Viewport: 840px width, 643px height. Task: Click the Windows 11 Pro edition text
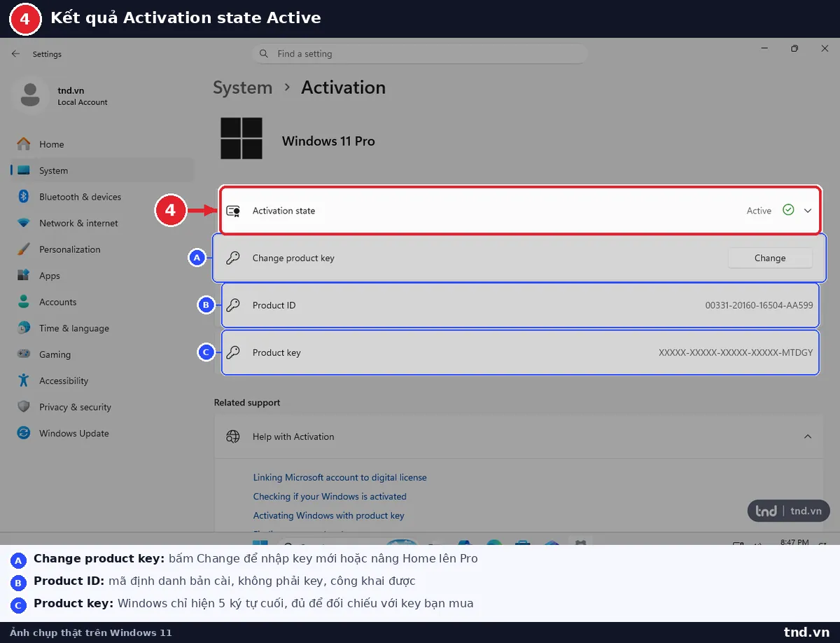coord(328,141)
